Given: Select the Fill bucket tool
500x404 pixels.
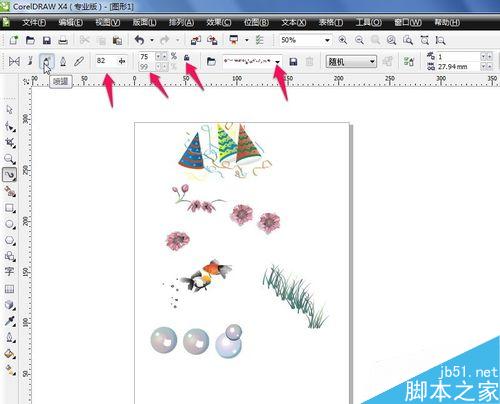Looking at the screenshot, I should [x=9, y=354].
